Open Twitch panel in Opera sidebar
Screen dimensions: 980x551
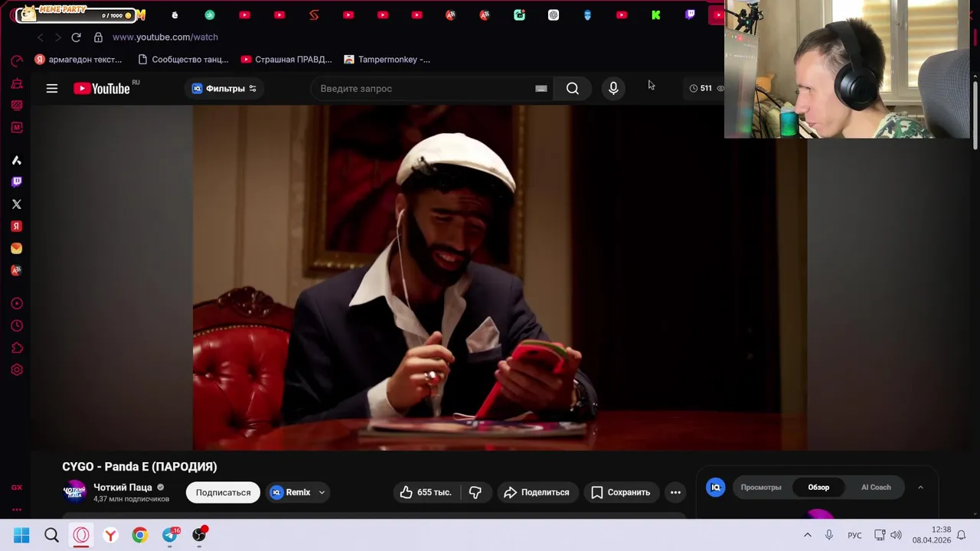tap(17, 182)
